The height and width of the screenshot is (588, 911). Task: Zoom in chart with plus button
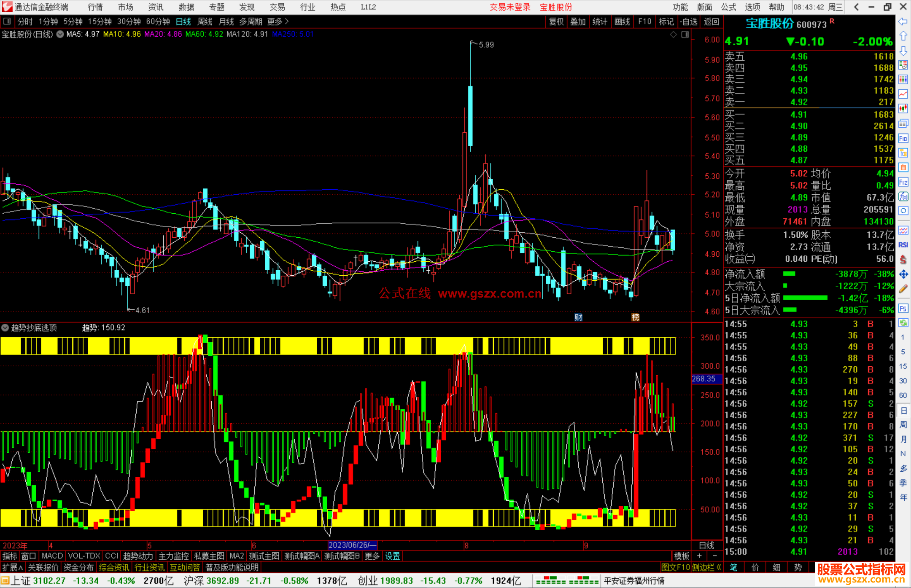point(699,556)
